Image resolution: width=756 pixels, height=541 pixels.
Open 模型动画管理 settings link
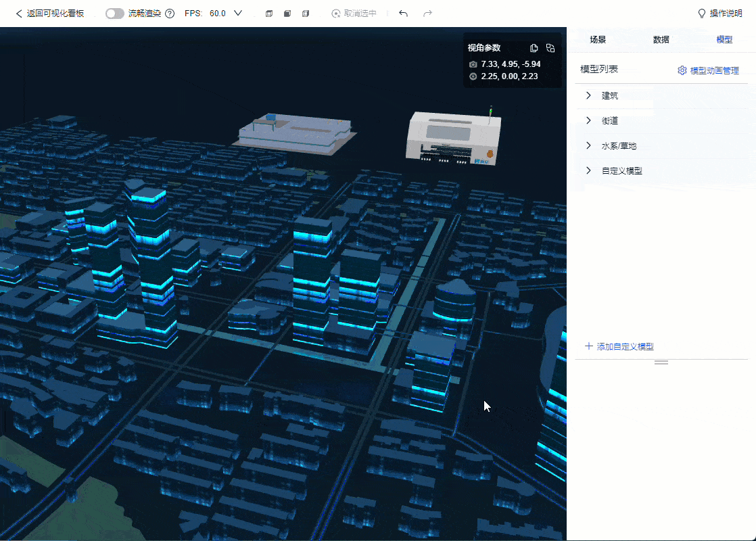708,70
